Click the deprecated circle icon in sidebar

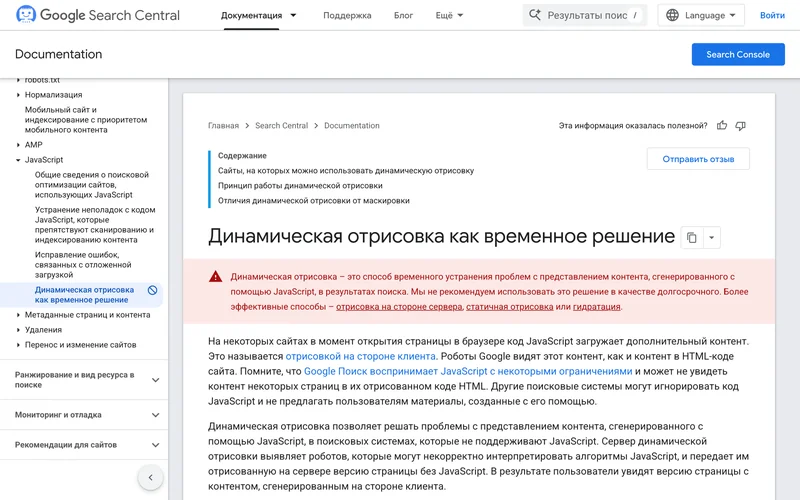152,290
